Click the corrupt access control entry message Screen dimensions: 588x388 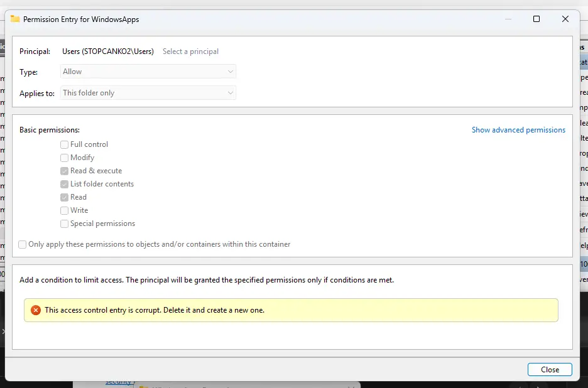pyautogui.click(x=155, y=310)
